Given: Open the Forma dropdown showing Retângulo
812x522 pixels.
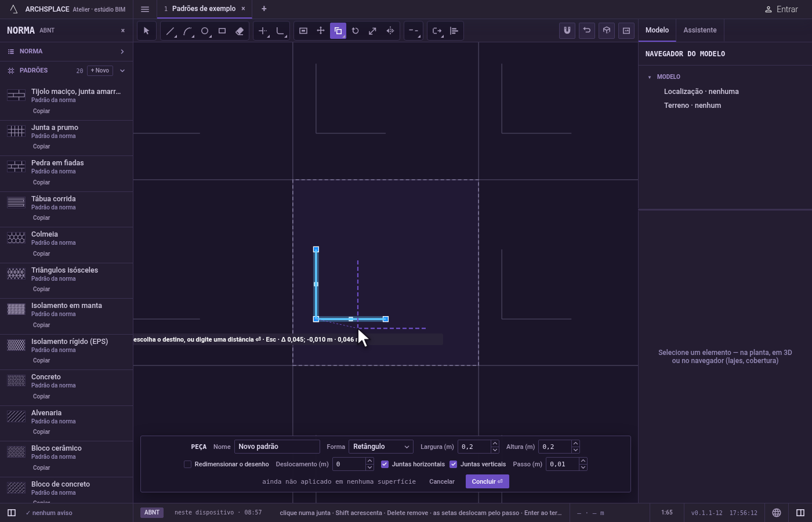Looking at the screenshot, I should pos(381,447).
